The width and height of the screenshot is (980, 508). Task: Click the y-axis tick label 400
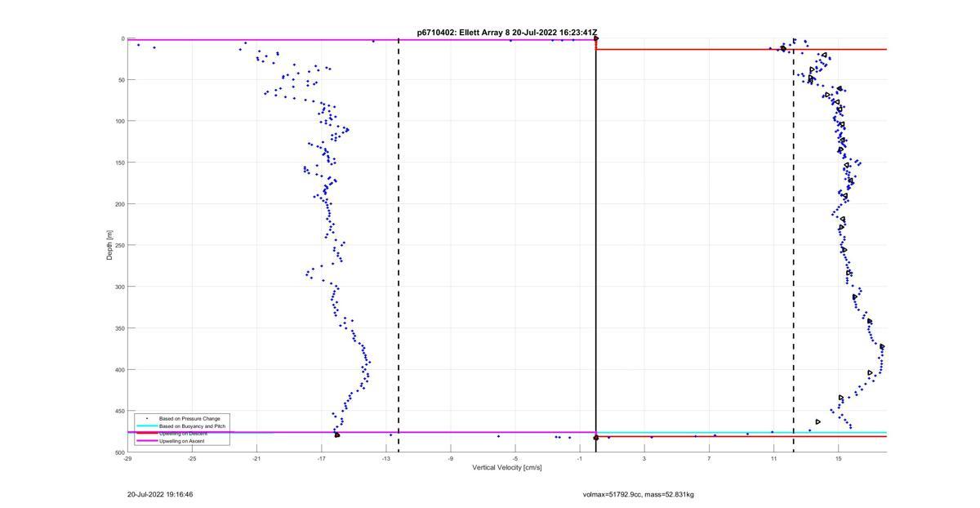(119, 370)
